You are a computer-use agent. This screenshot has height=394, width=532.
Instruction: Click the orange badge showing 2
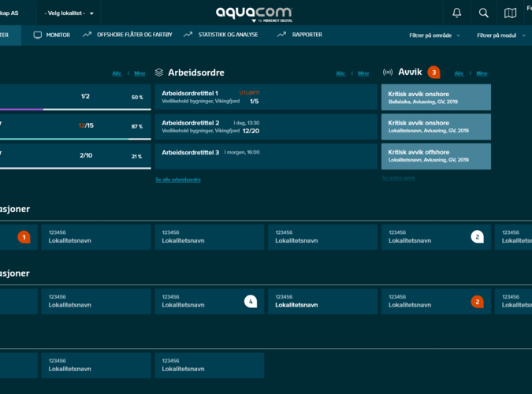click(x=477, y=302)
